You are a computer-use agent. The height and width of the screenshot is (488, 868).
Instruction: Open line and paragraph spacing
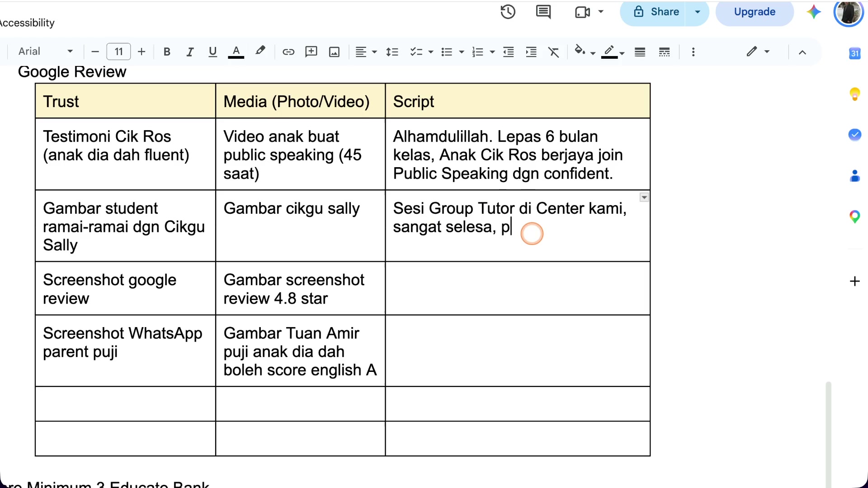coord(392,52)
